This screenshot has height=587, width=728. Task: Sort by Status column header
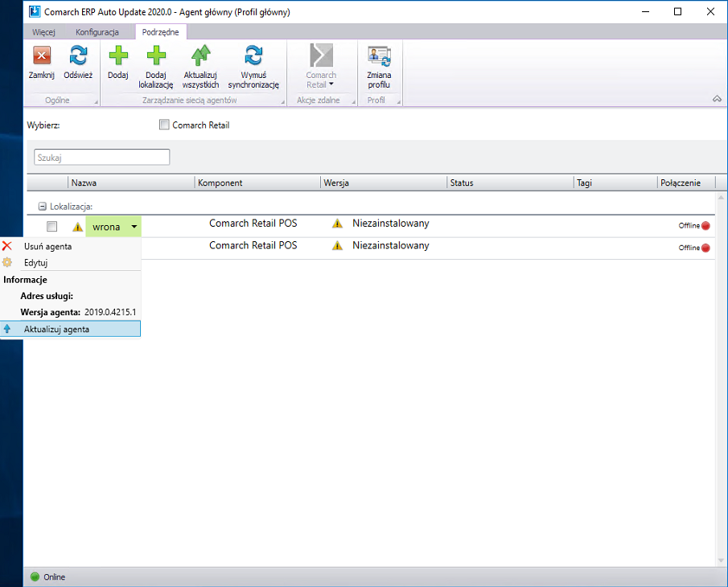(x=510, y=183)
